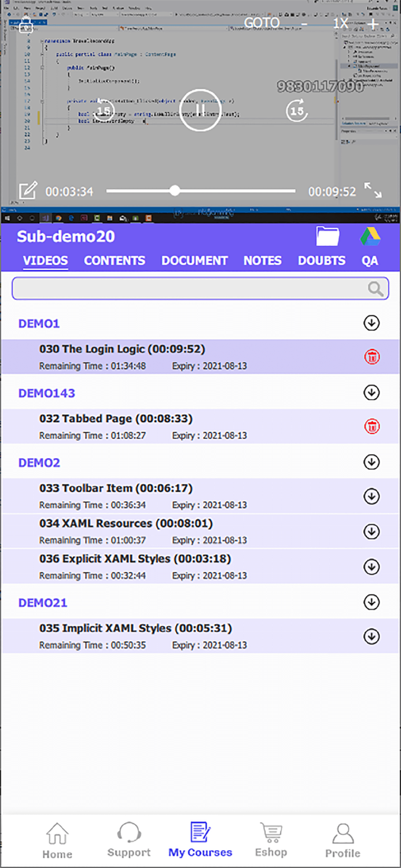Select the DEMO21 section heading

pos(43,602)
